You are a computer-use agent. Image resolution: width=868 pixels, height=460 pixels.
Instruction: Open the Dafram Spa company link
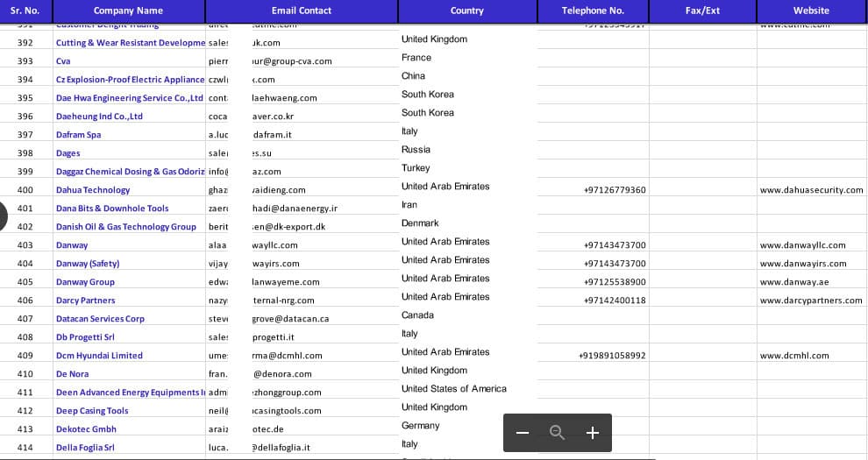[78, 135]
